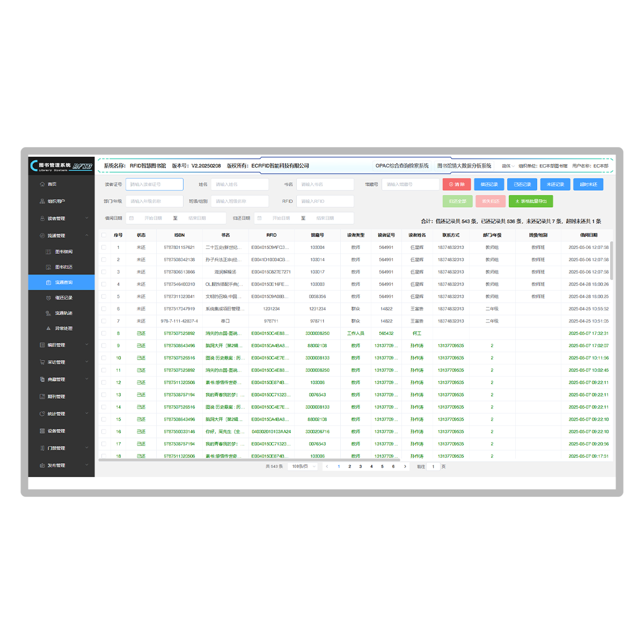Tick the select-all checkbox in table header

pyautogui.click(x=104, y=235)
